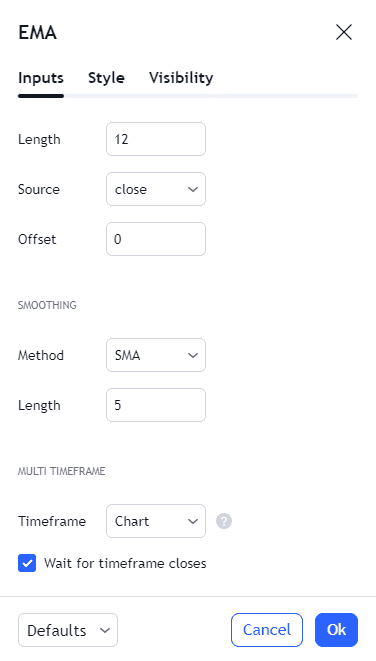Click the EMA Length field showing 12
Screen dimensions: 376x661
click(156, 139)
